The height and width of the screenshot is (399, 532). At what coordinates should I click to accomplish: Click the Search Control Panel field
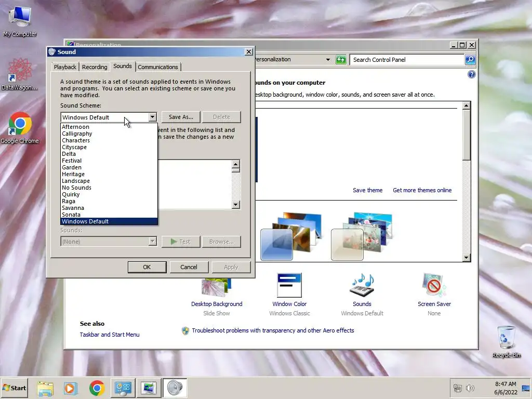pyautogui.click(x=407, y=60)
